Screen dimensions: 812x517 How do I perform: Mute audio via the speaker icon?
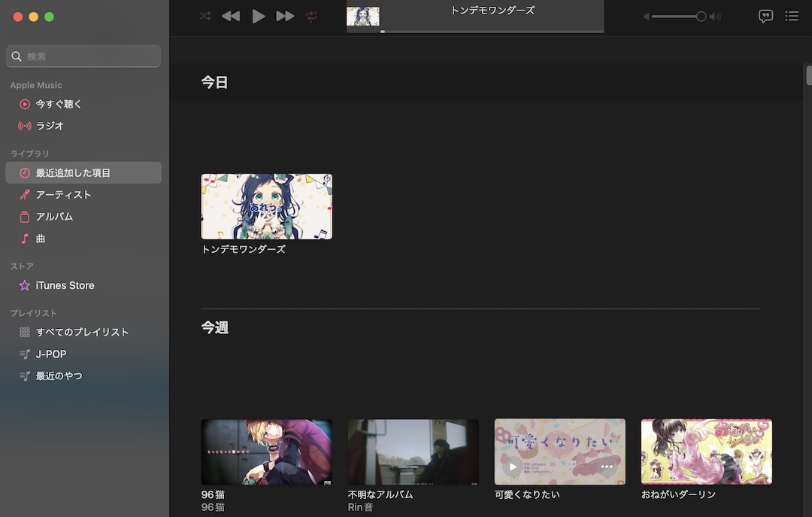click(645, 16)
